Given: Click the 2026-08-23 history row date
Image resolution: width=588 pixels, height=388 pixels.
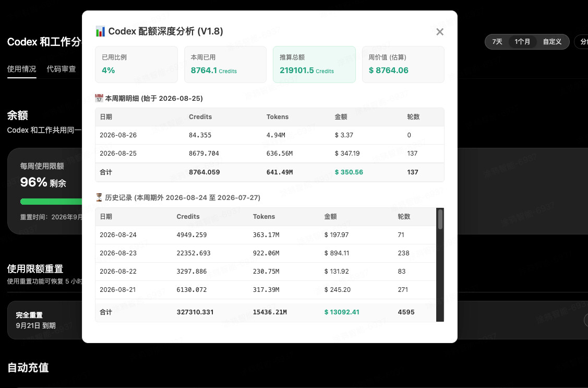Looking at the screenshot, I should point(118,253).
